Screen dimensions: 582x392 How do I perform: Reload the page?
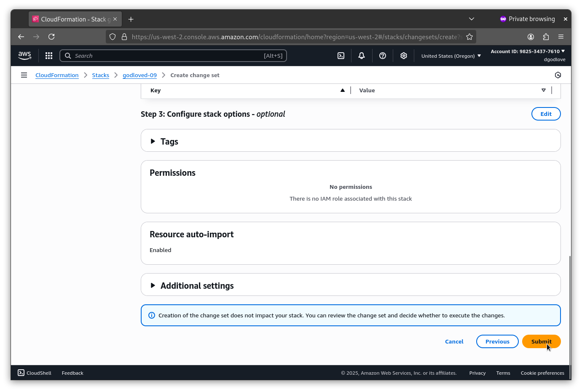51,37
